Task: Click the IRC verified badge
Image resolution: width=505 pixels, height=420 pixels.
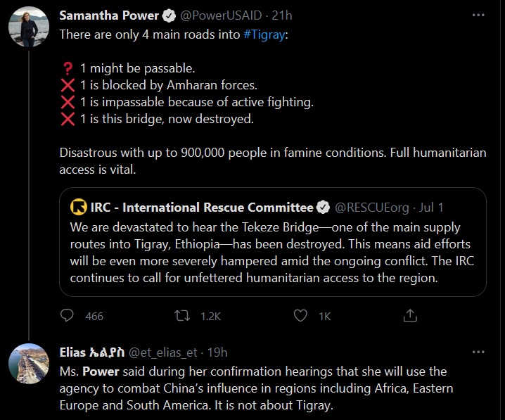Action: click(x=323, y=208)
